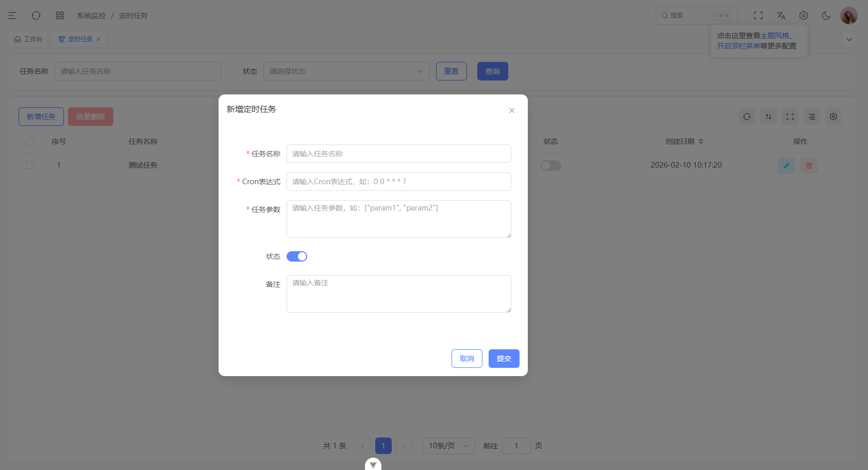Click the header 搜索 search box
This screenshot has height=470, width=868.
(x=697, y=15)
